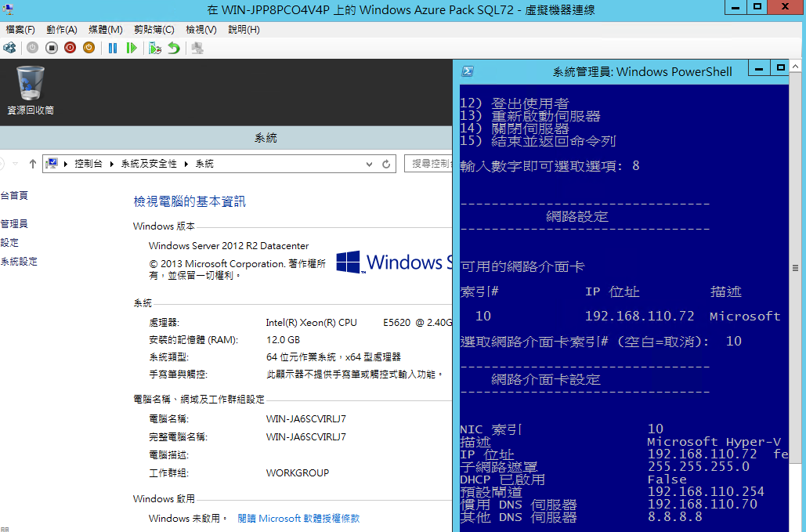The image size is (806, 532).
Task: Click the 完整電腦名稱 value WIN-JA6SCVIRLJ7
Action: (x=305, y=437)
